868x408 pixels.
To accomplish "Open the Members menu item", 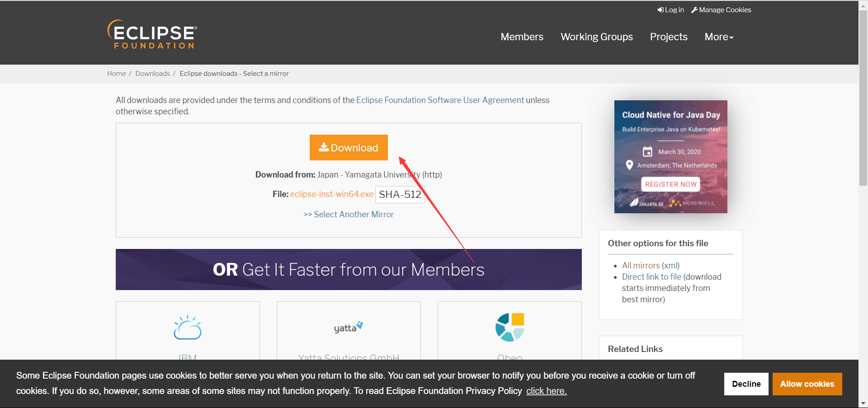I will click(522, 37).
